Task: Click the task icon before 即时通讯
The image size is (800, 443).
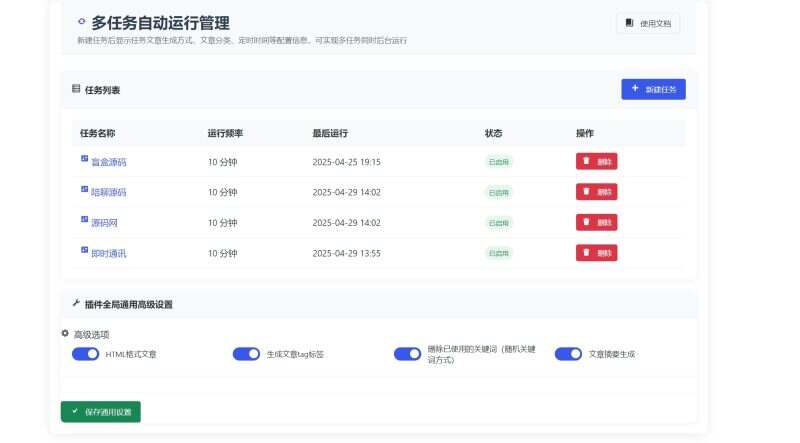Action: (x=84, y=250)
